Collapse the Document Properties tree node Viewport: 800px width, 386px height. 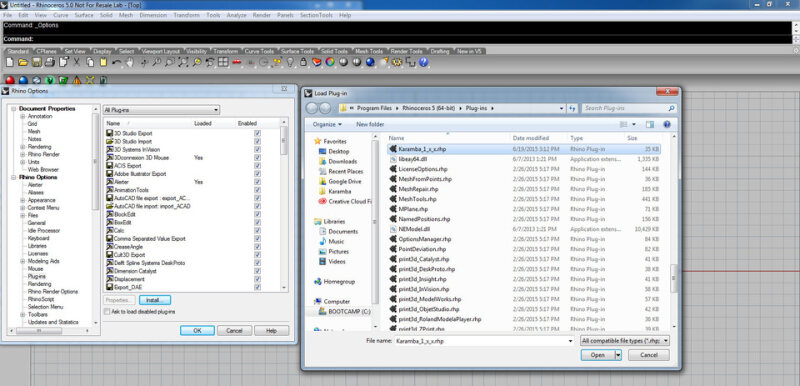15,109
